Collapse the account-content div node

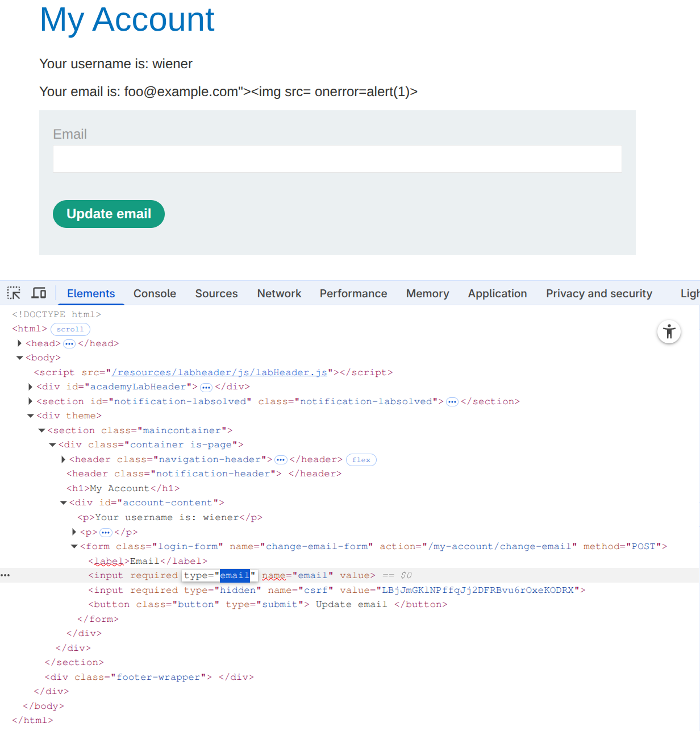pyautogui.click(x=63, y=502)
